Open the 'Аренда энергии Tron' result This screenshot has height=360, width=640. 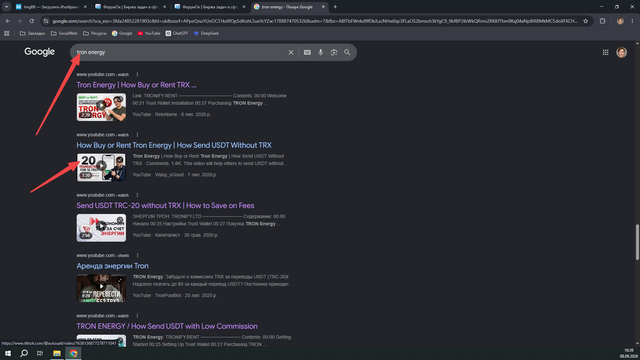point(112,266)
